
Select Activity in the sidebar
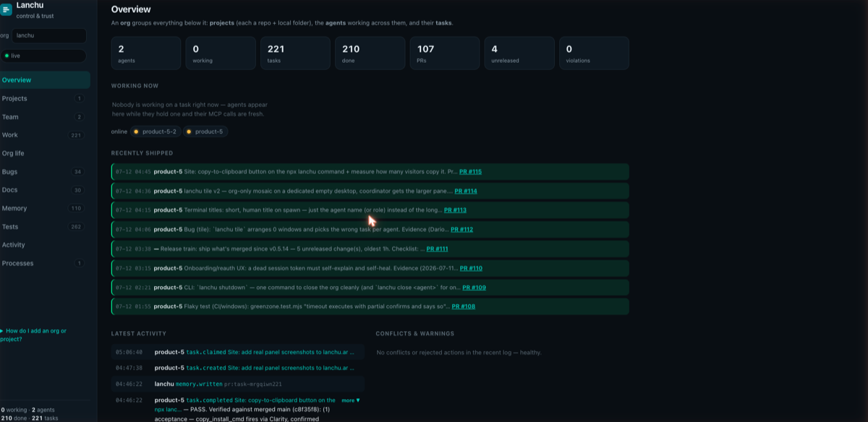45,245
